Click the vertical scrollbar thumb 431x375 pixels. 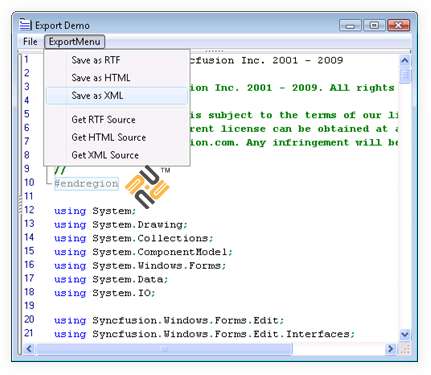pos(405,75)
